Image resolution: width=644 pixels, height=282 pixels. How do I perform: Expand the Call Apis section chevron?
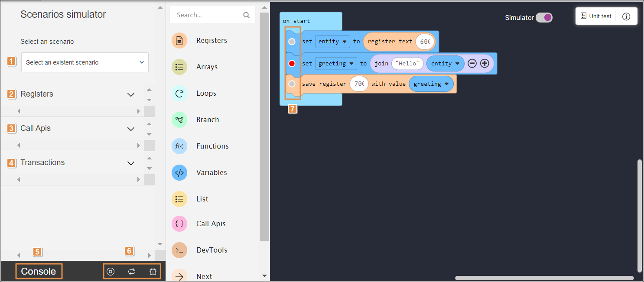pyautogui.click(x=131, y=128)
